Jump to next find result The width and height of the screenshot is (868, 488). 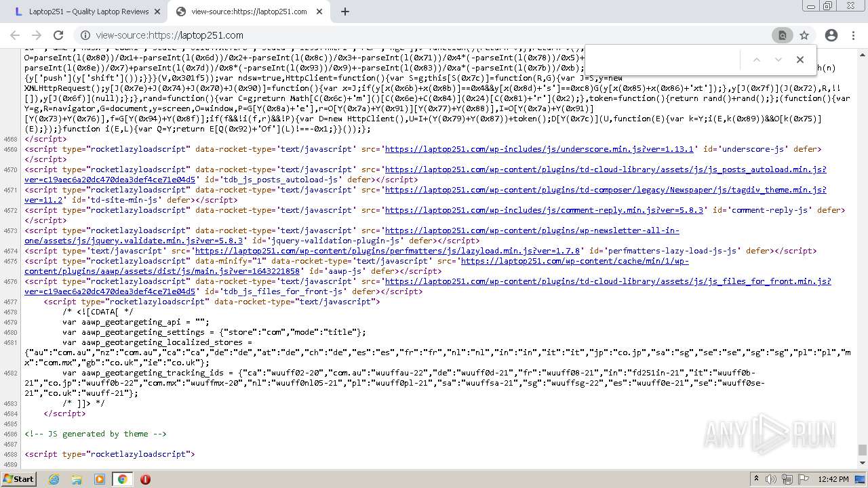[x=778, y=60]
